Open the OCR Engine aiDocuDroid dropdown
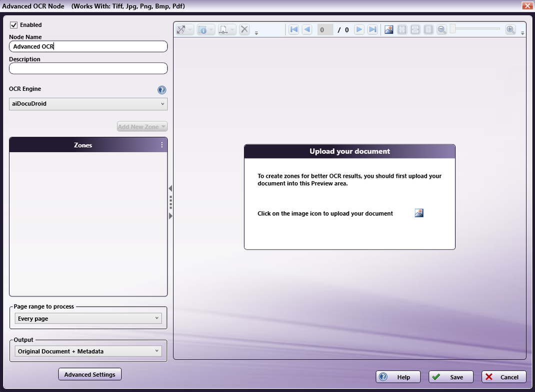Image resolution: width=535 pixels, height=392 pixels. pyautogui.click(x=88, y=104)
